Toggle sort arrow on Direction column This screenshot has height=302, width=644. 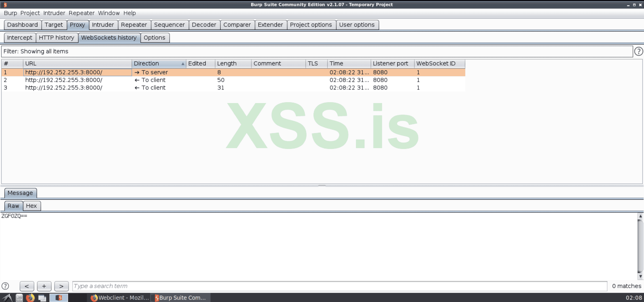(x=183, y=64)
